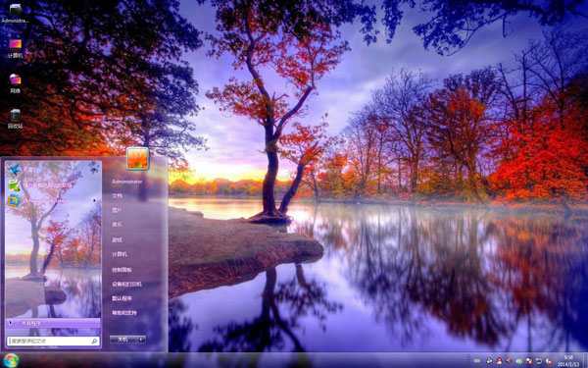Click the green check safely-remove tray icon
588x368 pixels.
click(519, 361)
